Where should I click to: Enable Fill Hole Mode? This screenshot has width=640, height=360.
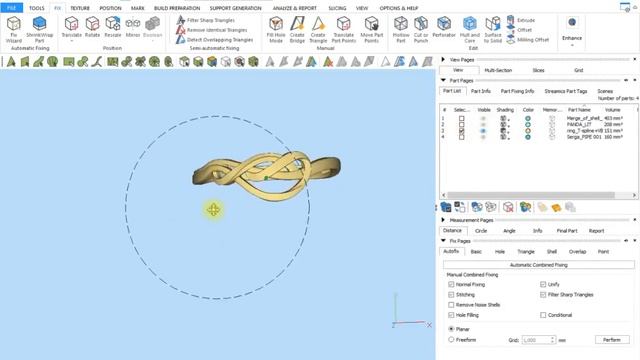coord(276,29)
